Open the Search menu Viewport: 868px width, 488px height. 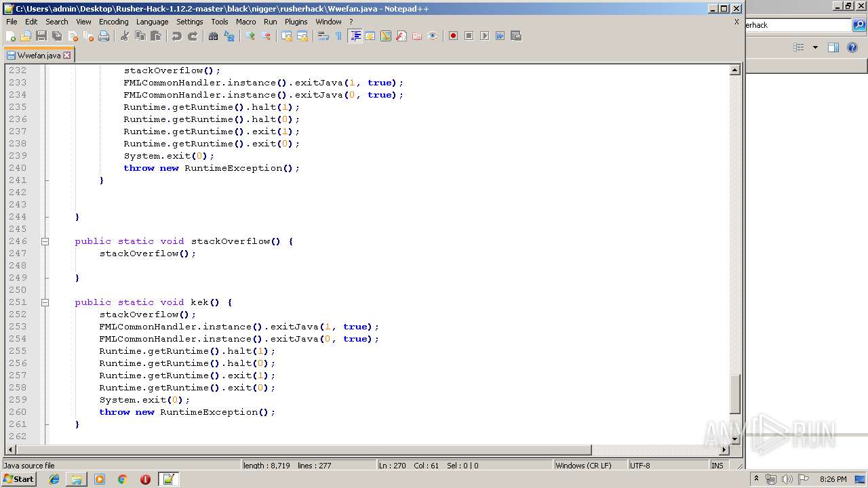pos(57,22)
